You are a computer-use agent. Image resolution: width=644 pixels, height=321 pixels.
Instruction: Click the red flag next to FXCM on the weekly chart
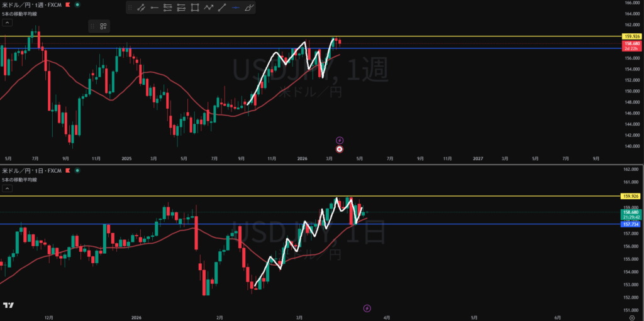coord(68,4)
